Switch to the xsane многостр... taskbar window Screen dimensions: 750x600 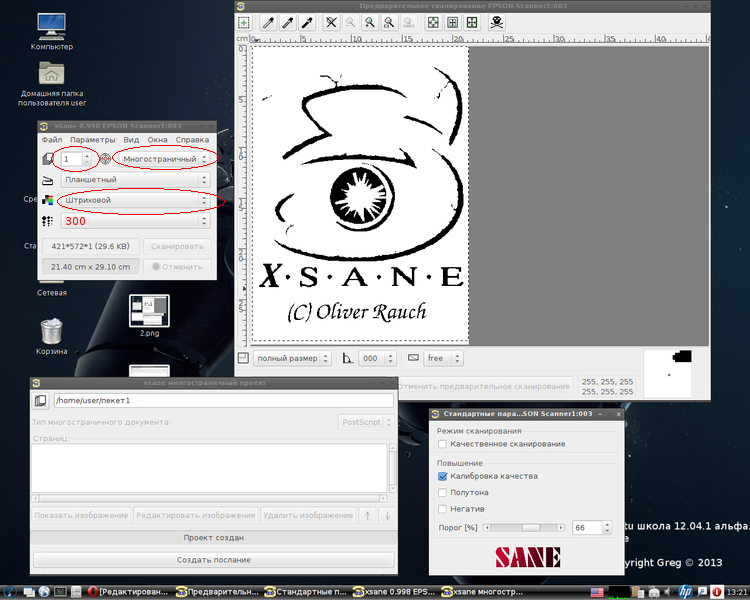click(x=483, y=592)
